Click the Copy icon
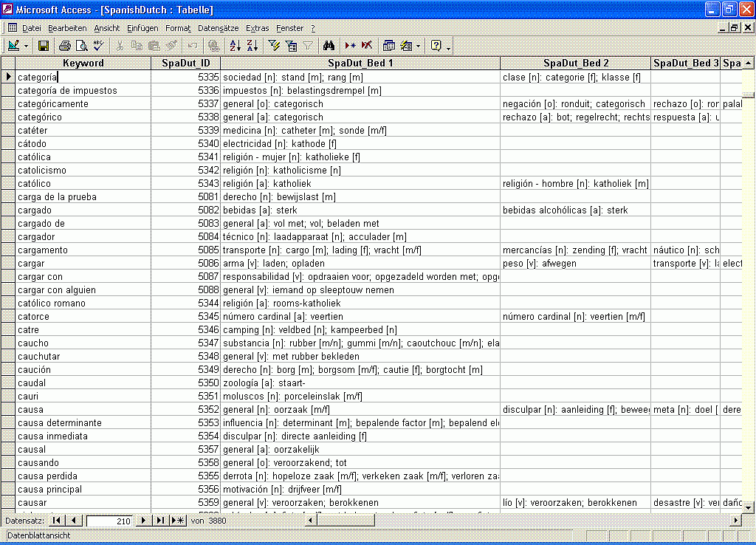The height and width of the screenshot is (545, 756). pyautogui.click(x=137, y=46)
